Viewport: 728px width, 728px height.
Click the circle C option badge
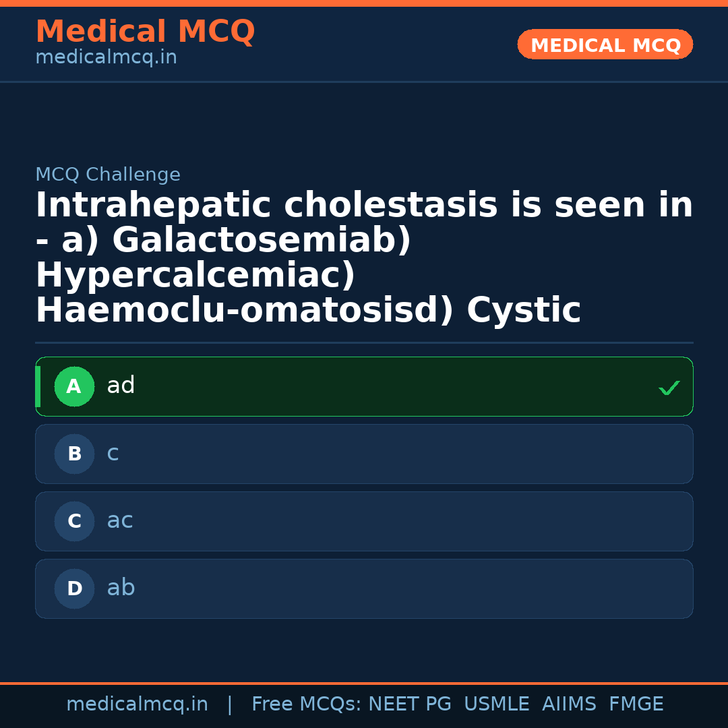tap(74, 522)
